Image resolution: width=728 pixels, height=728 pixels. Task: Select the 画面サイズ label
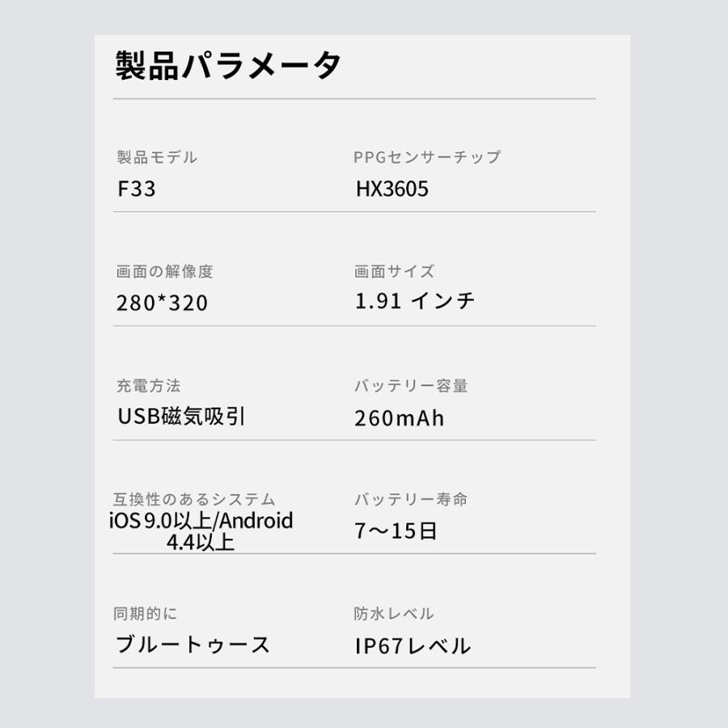(x=394, y=271)
